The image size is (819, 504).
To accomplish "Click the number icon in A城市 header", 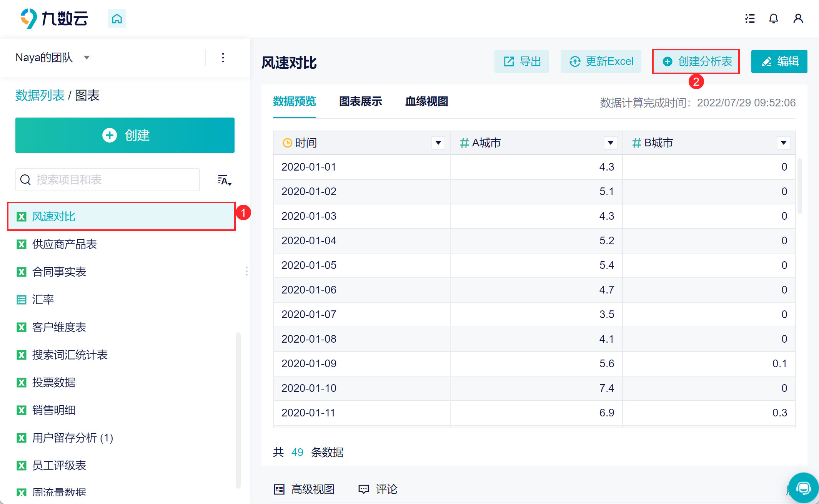I will pos(464,143).
